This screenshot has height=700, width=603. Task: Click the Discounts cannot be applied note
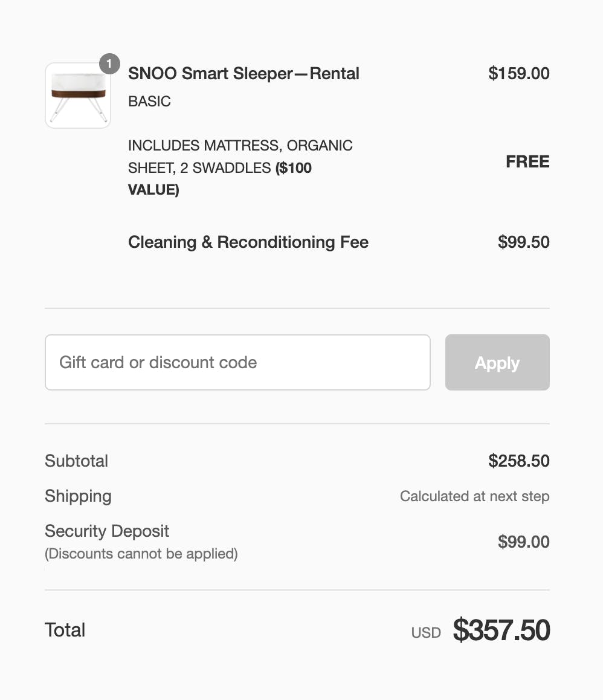point(141,554)
